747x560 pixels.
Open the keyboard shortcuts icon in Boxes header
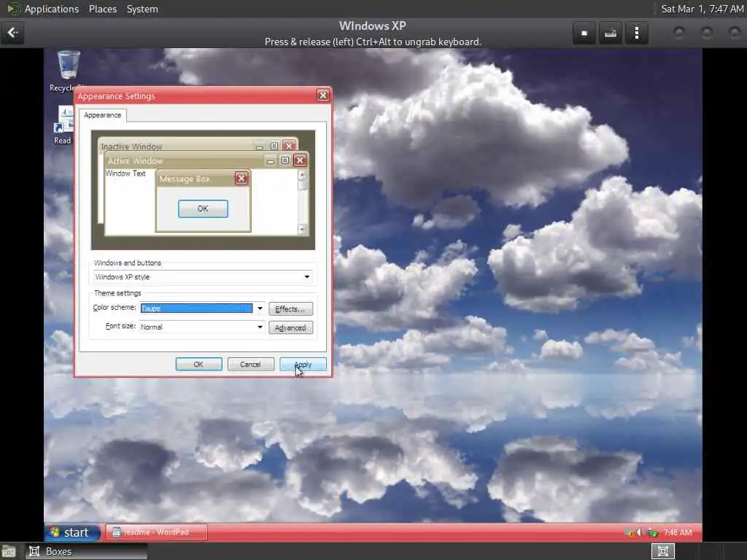click(611, 33)
